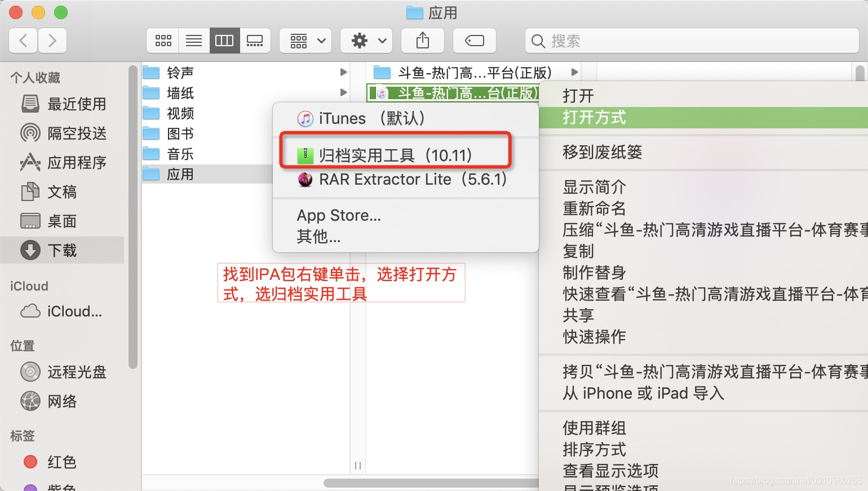Viewport: 868px width, 491px height.
Task: Click 使用群组 in the context menu
Action: (x=703, y=428)
